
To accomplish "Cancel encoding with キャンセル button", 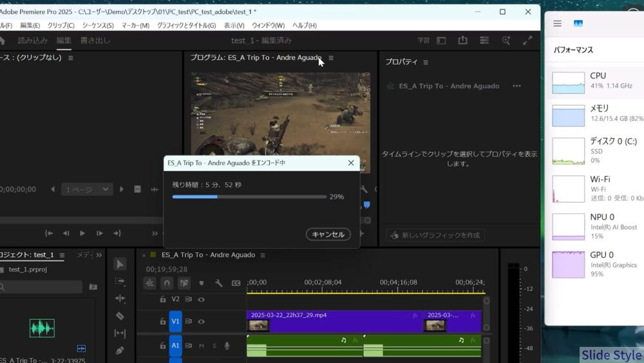I will pyautogui.click(x=328, y=235).
